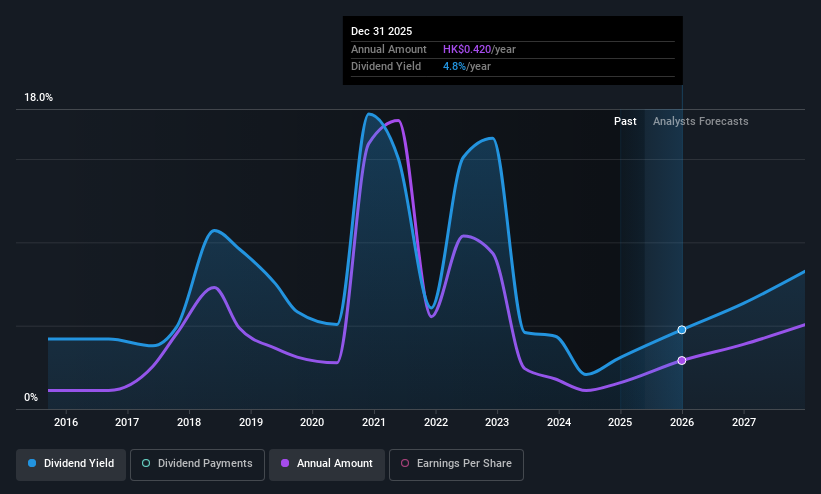Click the 2021 label on the x-axis

374,422
